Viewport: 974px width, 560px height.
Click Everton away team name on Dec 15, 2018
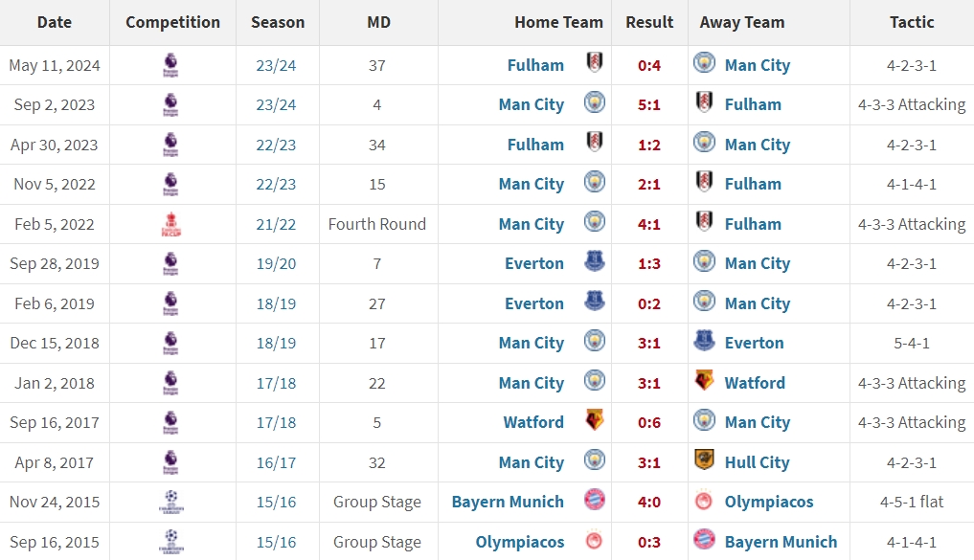tap(754, 344)
